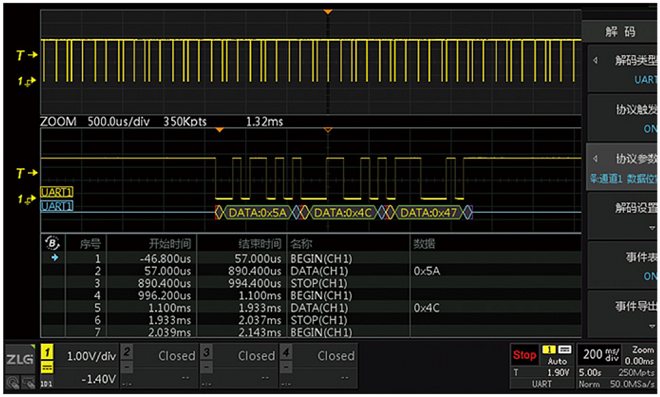Click the B bus icon in the event table header
Viewport: 660px width, 397px height.
tap(52, 243)
